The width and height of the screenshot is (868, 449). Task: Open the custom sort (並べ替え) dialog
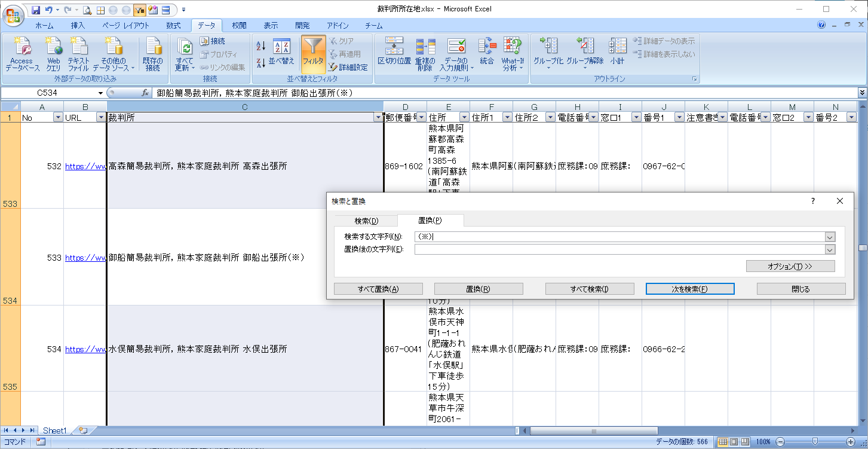click(281, 51)
